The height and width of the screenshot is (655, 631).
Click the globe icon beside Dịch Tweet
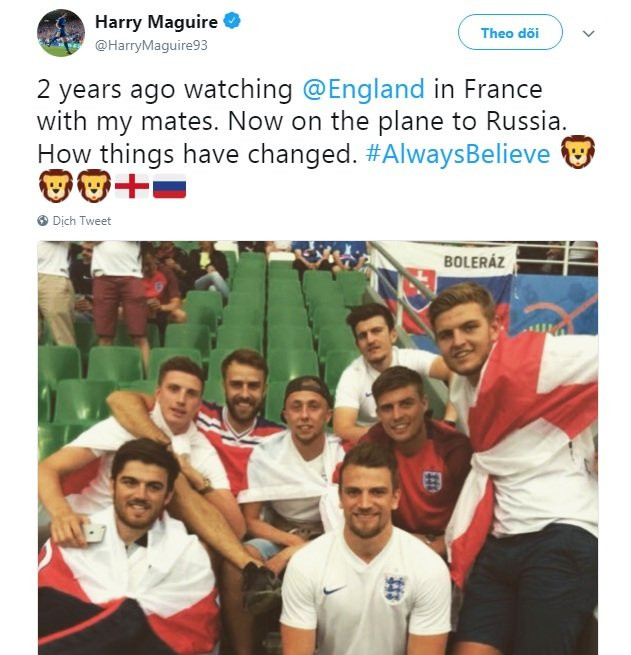click(x=43, y=221)
